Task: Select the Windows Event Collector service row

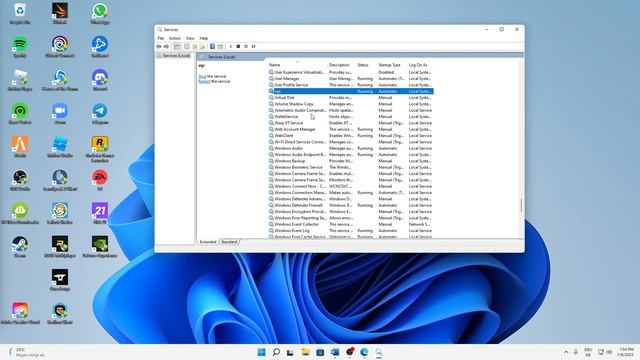Action: [x=351, y=224]
